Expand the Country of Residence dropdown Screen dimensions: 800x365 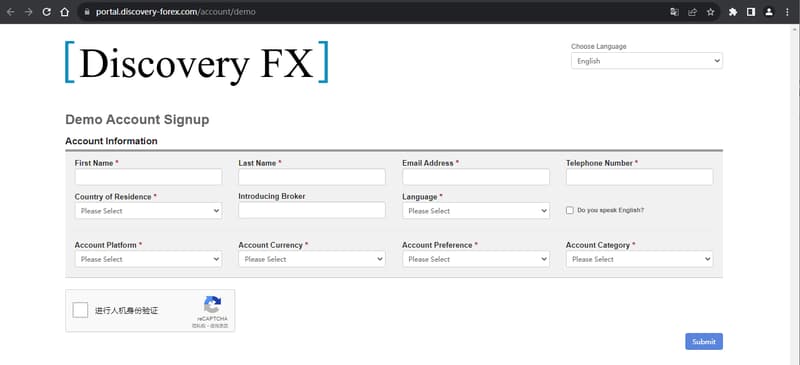point(148,211)
